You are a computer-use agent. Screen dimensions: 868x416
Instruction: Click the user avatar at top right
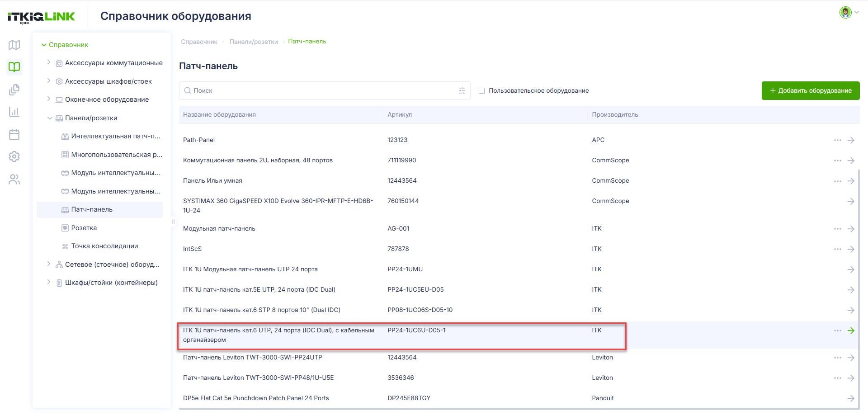(845, 12)
